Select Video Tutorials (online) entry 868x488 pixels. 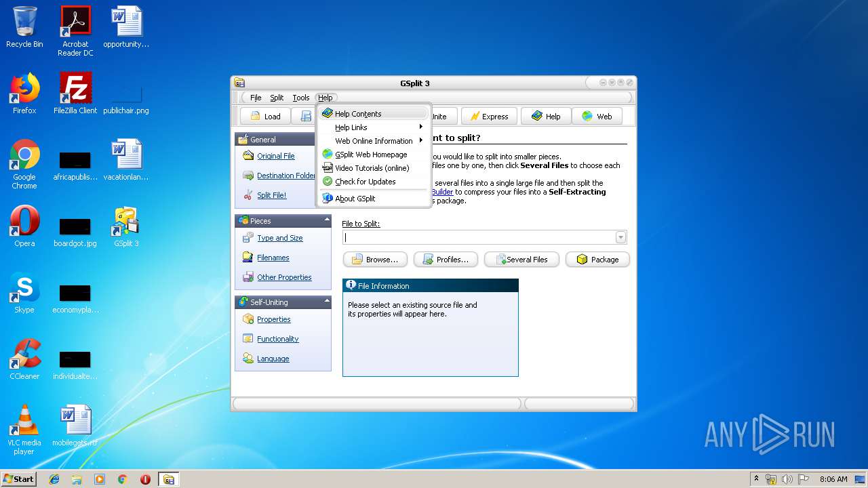[x=374, y=168]
